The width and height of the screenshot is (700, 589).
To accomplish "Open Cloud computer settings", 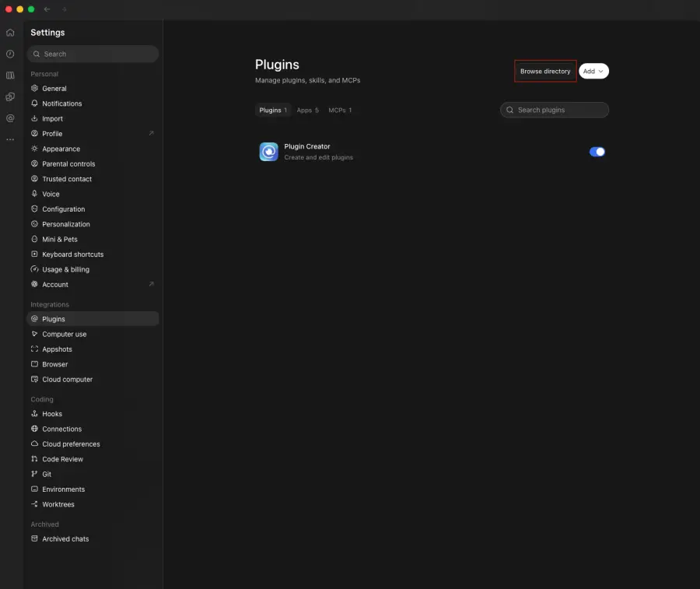I will coord(93,379).
